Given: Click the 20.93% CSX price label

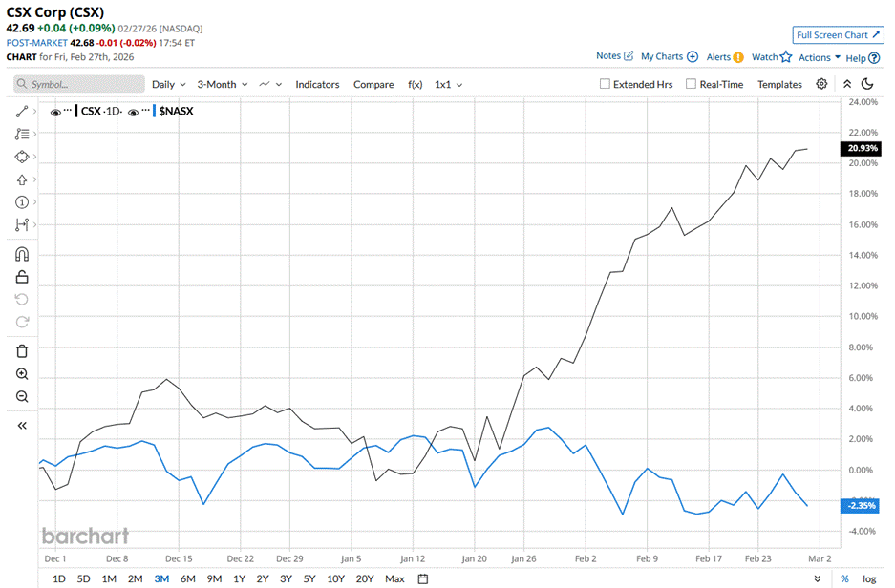Looking at the screenshot, I should pyautogui.click(x=862, y=148).
